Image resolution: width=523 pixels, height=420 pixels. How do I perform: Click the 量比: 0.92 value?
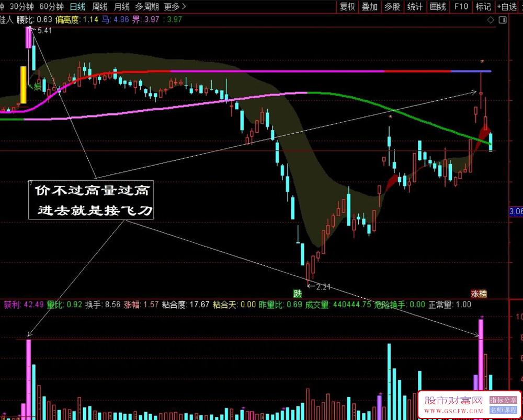64,305
